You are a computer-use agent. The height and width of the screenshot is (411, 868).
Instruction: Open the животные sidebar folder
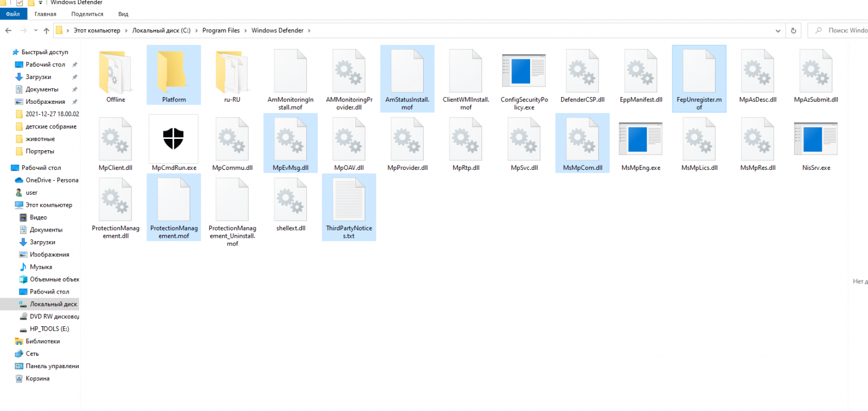[x=40, y=139]
